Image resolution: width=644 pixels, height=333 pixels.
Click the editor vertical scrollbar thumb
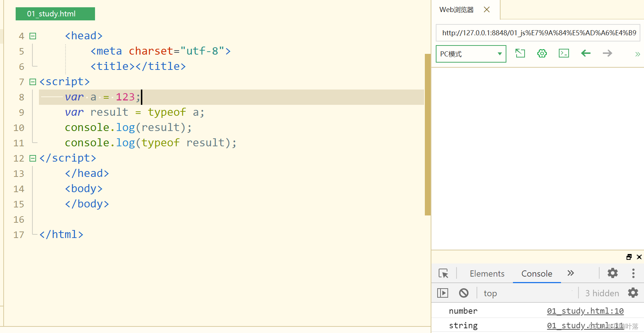428,135
